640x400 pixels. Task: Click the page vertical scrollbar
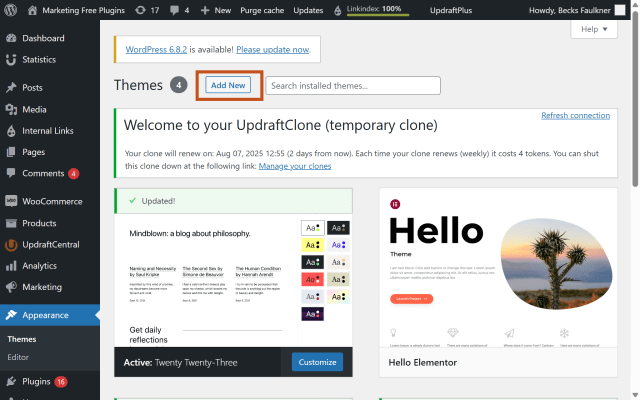635,98
